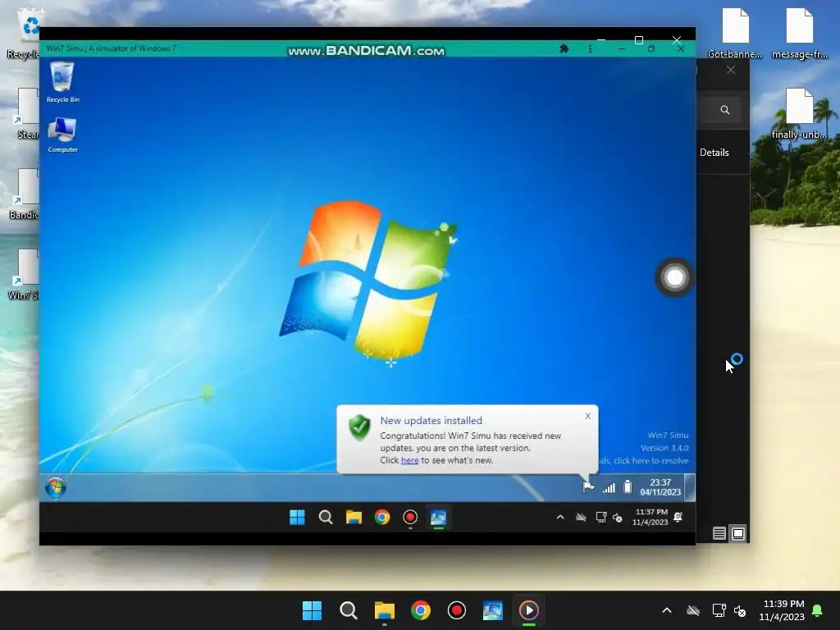Open extensions puzzle icon in Win7 Simu title bar

pos(564,48)
